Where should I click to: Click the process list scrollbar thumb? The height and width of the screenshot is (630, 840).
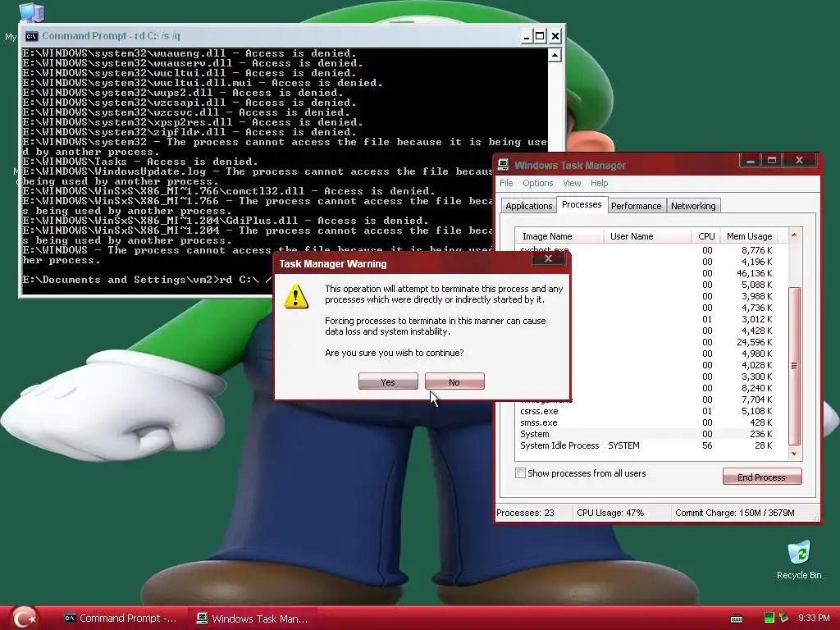click(794, 367)
